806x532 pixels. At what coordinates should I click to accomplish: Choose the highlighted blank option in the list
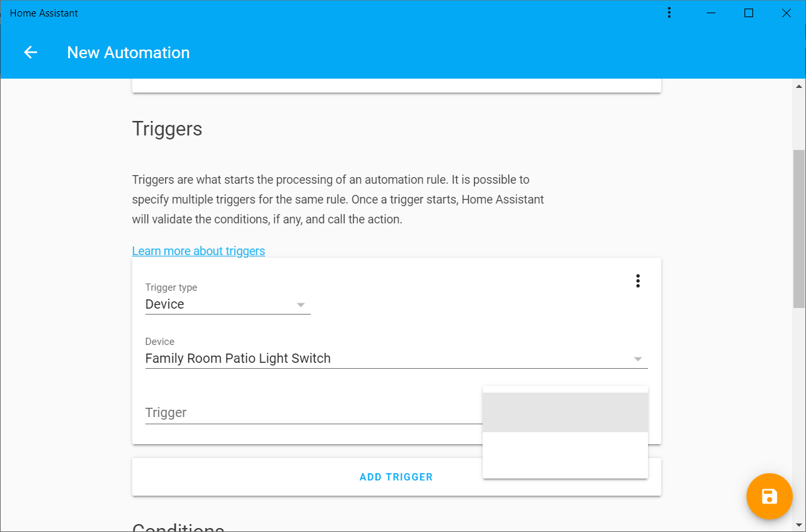[x=565, y=412]
